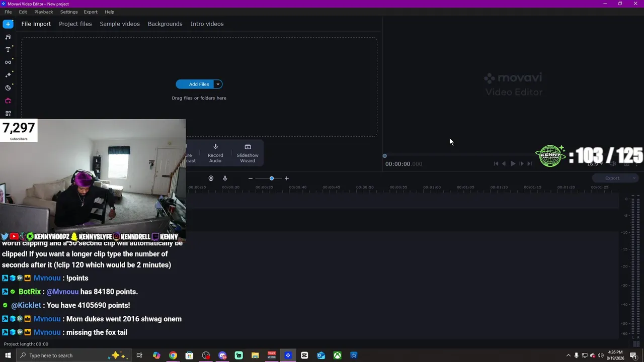Open the pink effects store bag icon
644x362 pixels.
[8, 101]
